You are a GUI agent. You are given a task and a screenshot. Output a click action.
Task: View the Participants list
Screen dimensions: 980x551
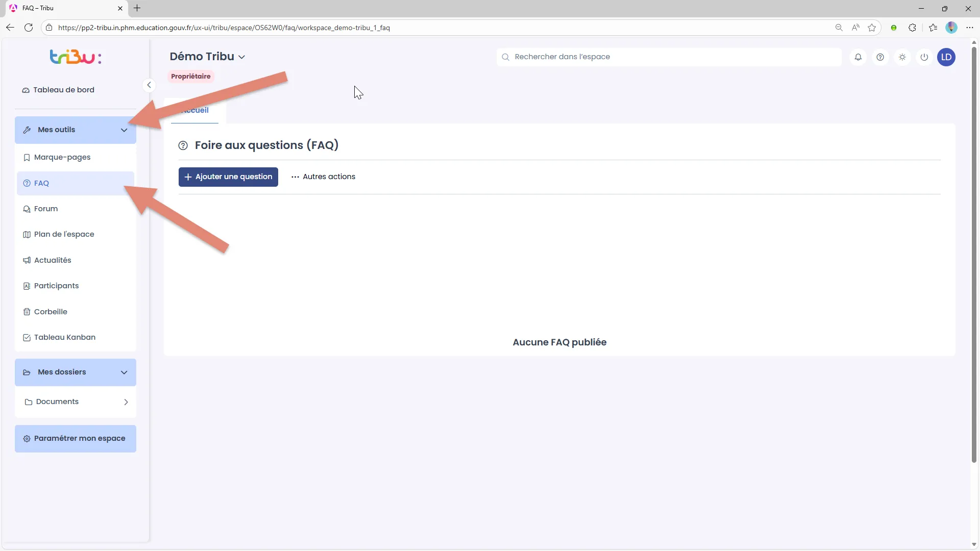(76, 286)
